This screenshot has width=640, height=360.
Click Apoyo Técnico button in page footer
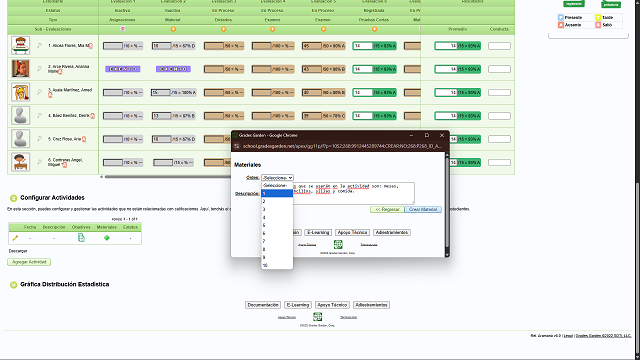point(332,305)
